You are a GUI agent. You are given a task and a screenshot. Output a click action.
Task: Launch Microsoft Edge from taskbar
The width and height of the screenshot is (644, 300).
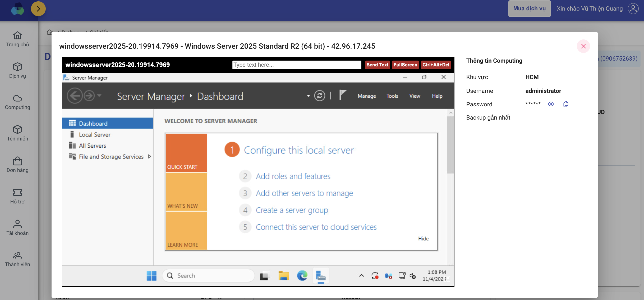pyautogui.click(x=302, y=276)
